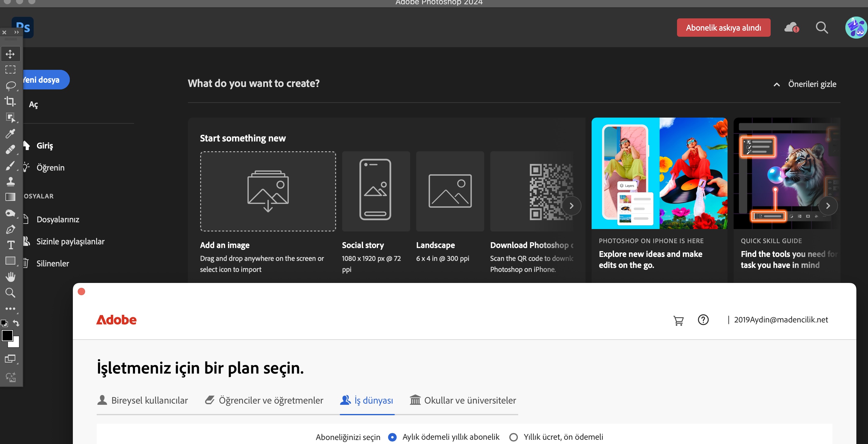Select the Object Selection tool
The image size is (868, 444).
tap(10, 117)
